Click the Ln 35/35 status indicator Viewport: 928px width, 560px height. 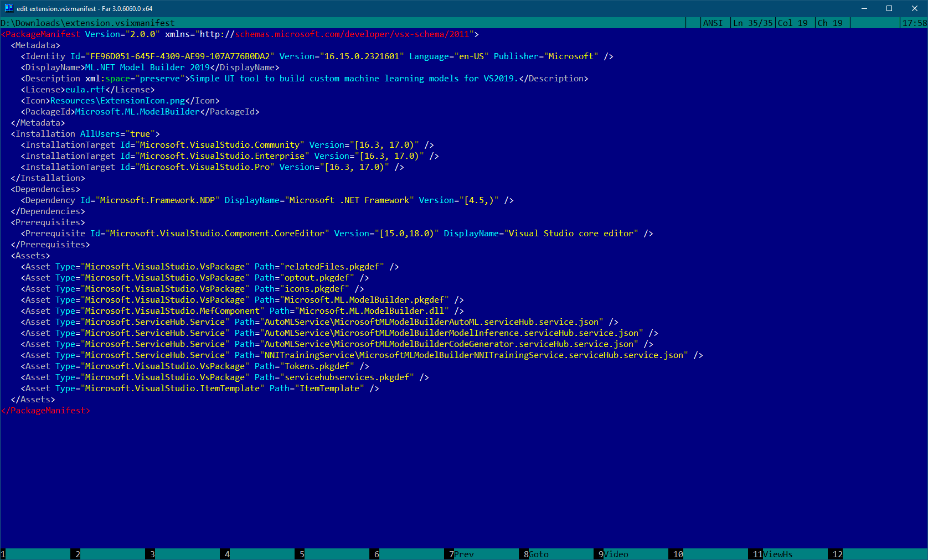pyautogui.click(x=752, y=23)
